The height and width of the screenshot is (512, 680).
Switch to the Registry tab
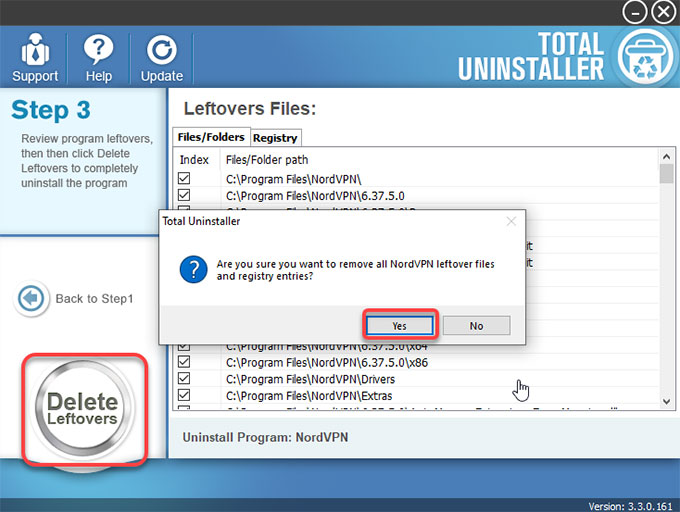tap(275, 138)
